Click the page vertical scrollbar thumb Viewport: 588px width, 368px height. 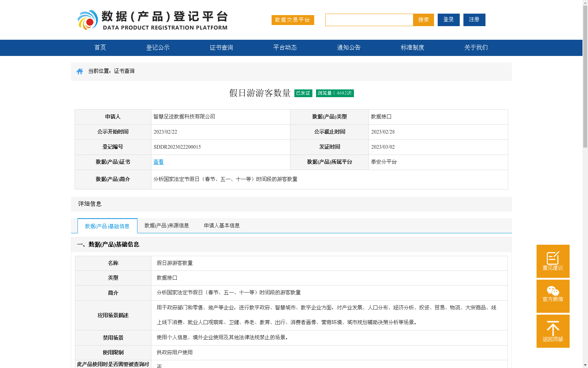(585, 77)
